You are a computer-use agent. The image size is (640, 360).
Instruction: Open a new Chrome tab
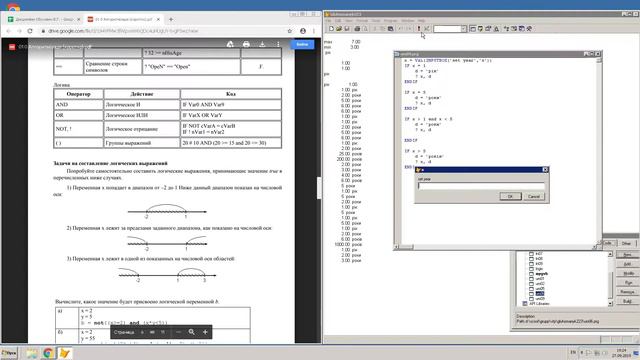click(x=171, y=19)
